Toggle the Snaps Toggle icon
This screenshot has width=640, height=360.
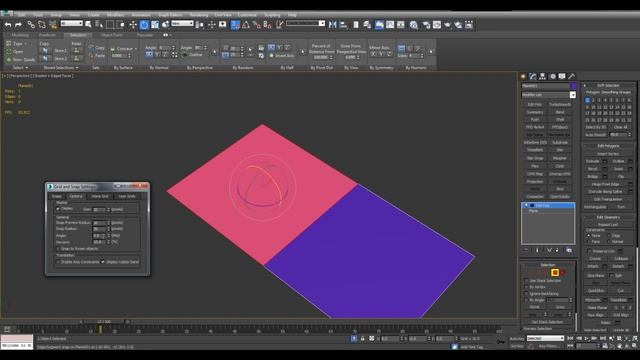(x=235, y=25)
